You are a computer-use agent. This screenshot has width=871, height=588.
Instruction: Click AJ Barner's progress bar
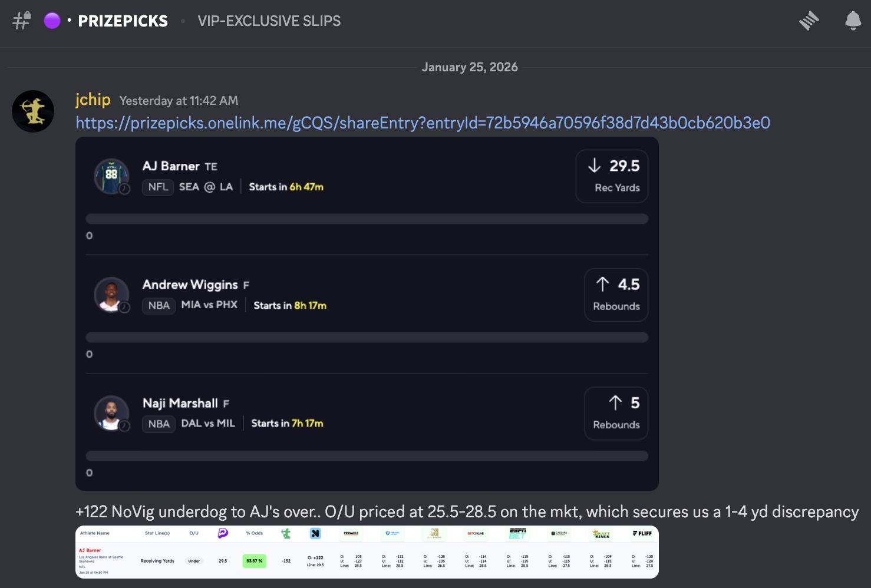[x=367, y=219]
